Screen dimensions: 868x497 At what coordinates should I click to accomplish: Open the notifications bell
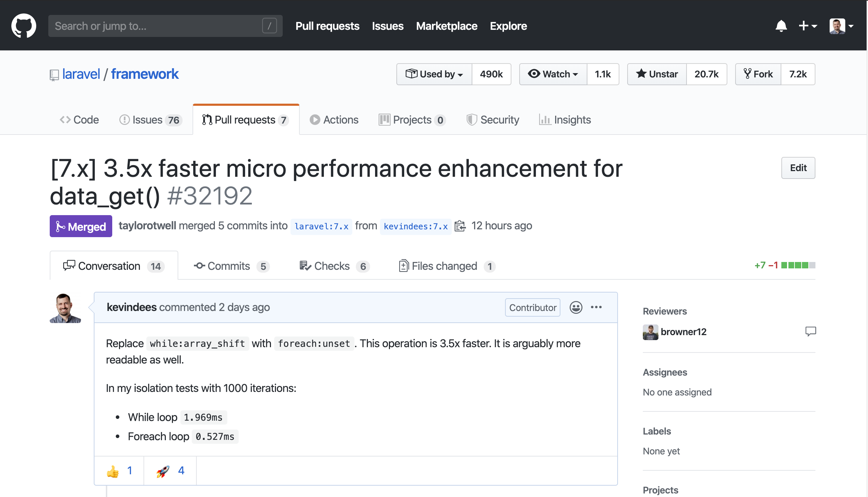781,26
